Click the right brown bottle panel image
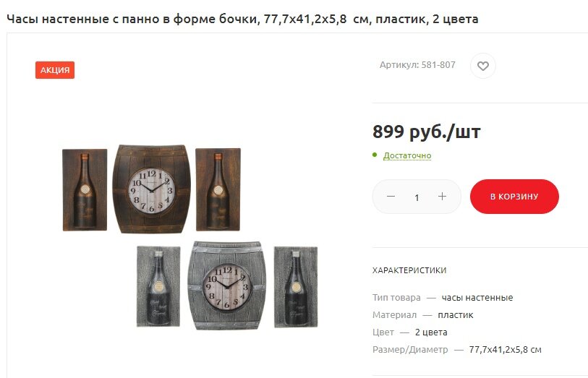588x378 pixels. [x=218, y=189]
